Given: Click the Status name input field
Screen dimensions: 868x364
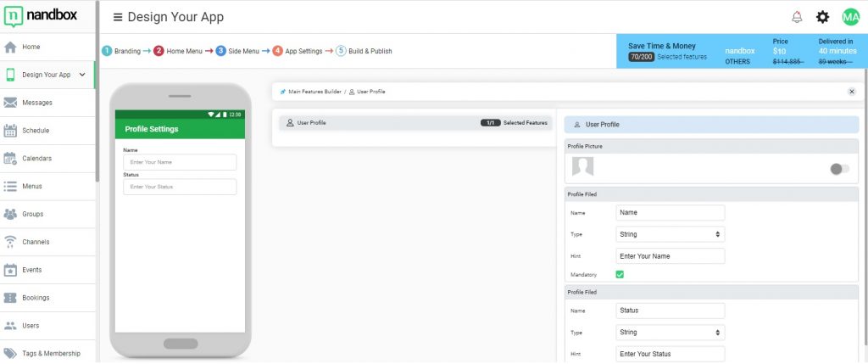Looking at the screenshot, I should (x=670, y=311).
